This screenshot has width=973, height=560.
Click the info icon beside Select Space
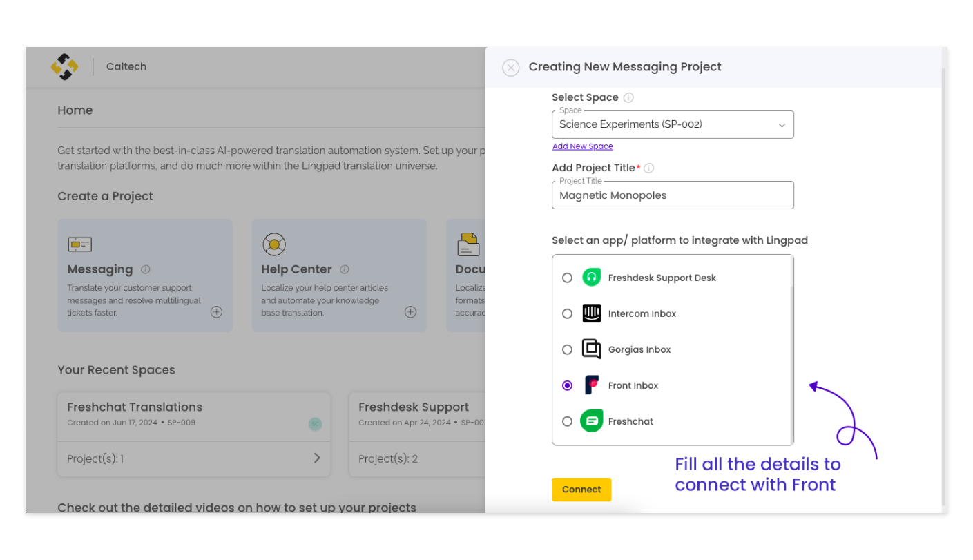(x=628, y=98)
